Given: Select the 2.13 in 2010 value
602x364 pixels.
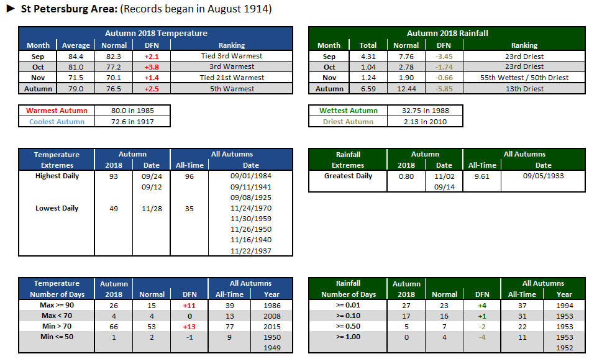Looking at the screenshot, I should 425,122.
